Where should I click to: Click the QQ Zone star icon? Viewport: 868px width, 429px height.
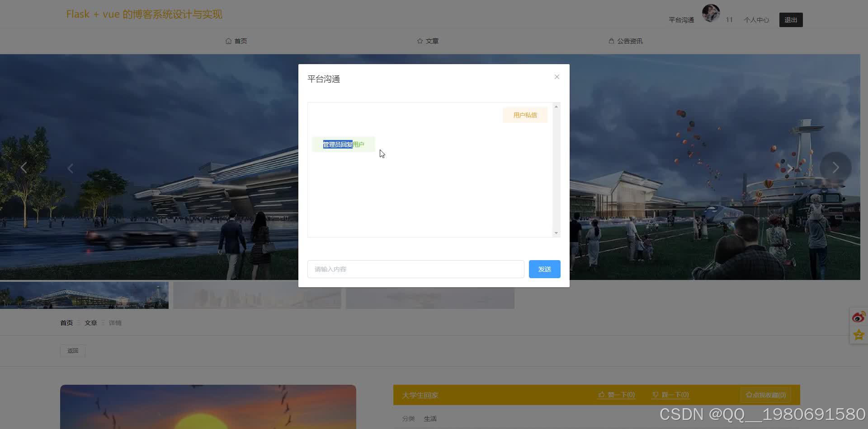coord(859,335)
